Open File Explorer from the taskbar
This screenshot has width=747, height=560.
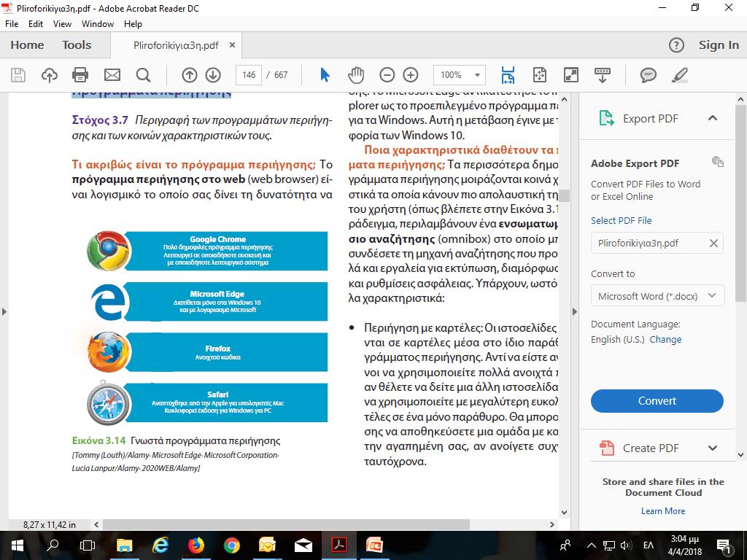[x=124, y=545]
